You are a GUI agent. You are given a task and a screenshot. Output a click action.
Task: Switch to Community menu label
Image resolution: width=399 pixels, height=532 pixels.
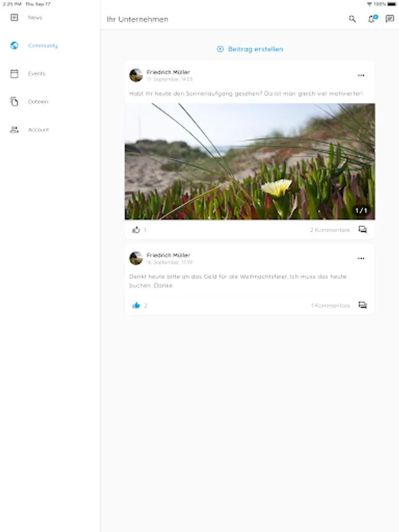[43, 46]
